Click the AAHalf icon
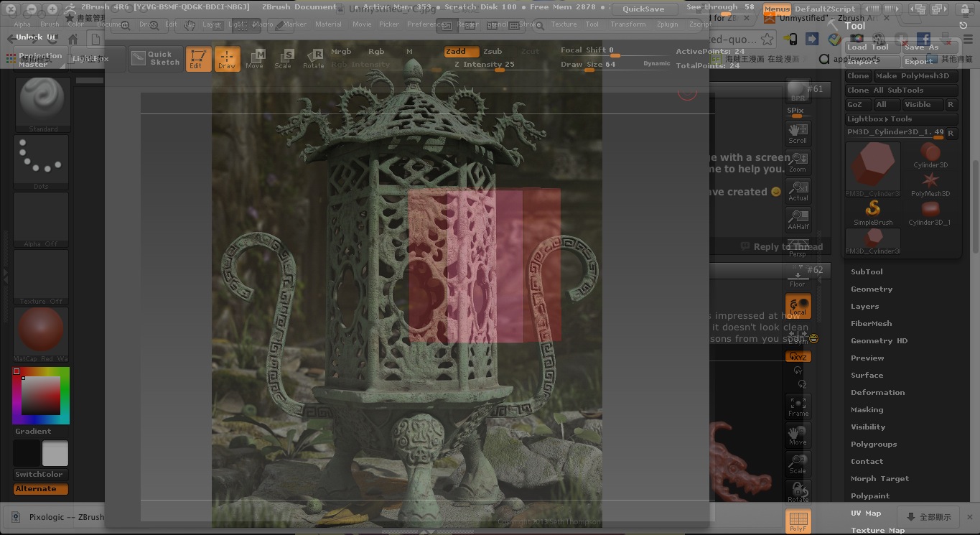Image resolution: width=980 pixels, height=535 pixels. coord(798,219)
